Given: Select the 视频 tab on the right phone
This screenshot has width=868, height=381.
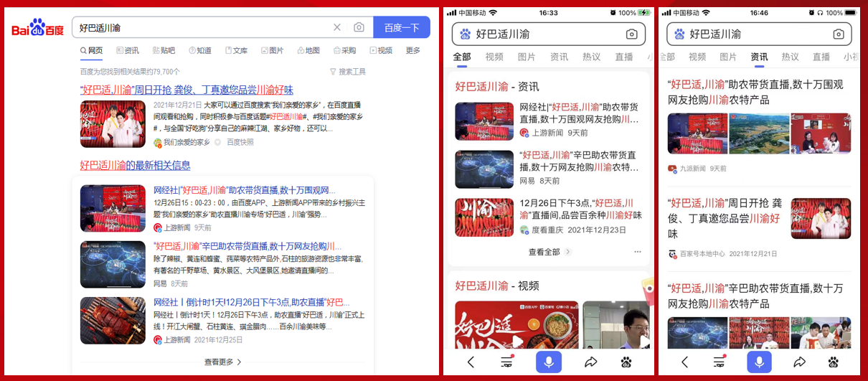Looking at the screenshot, I should (697, 57).
